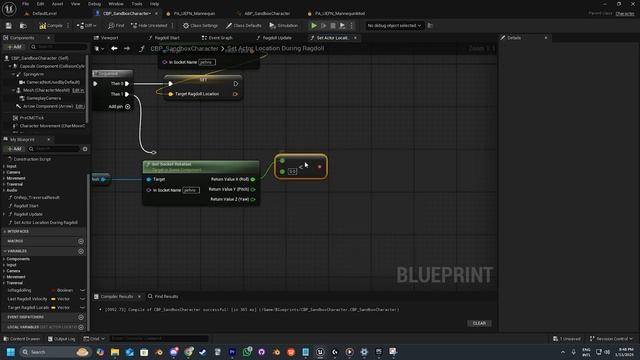Click Edit link beside Arrow Component

click(x=80, y=106)
